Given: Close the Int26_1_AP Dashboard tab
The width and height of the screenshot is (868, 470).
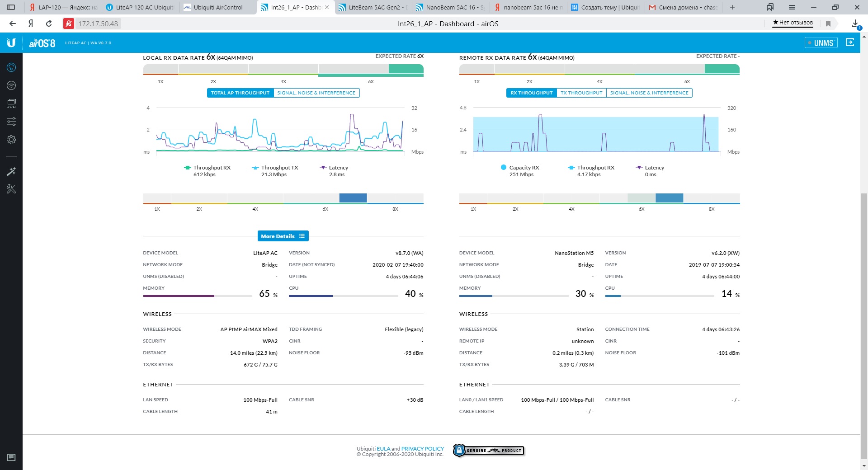Looking at the screenshot, I should point(327,7).
